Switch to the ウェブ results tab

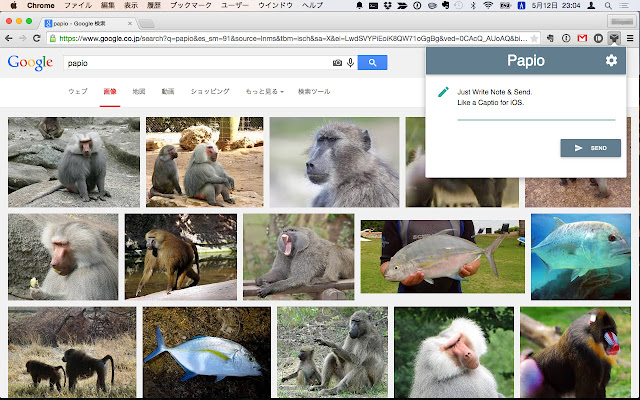tap(77, 91)
